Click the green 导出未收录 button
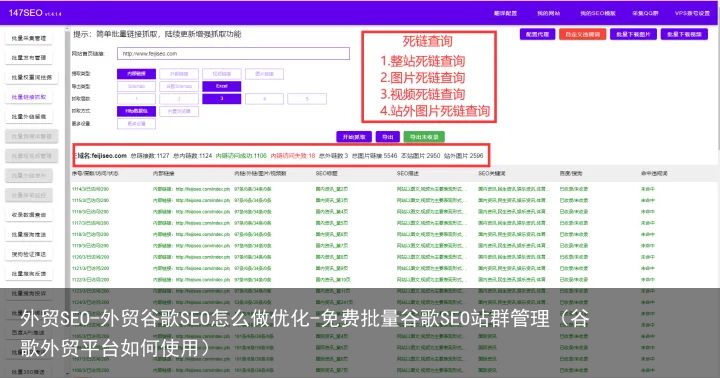Viewport: 720px width, 378px height. [424, 137]
